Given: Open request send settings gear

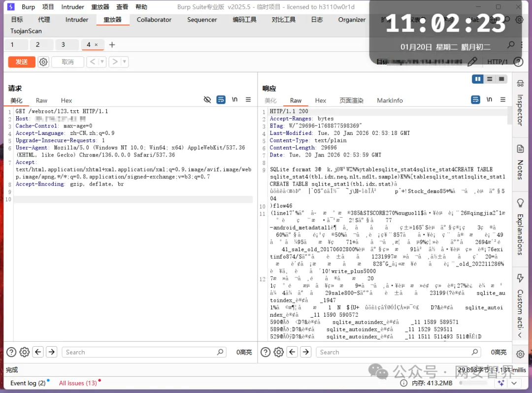Looking at the screenshot, I should click(43, 62).
